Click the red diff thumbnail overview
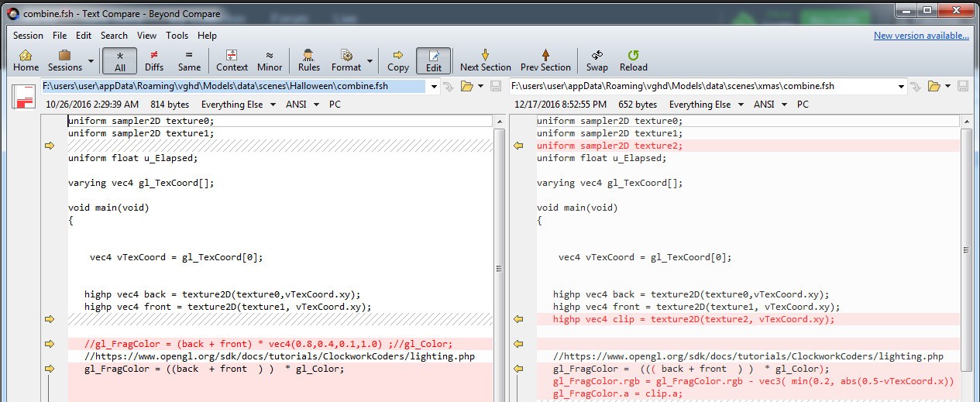 coord(23,97)
